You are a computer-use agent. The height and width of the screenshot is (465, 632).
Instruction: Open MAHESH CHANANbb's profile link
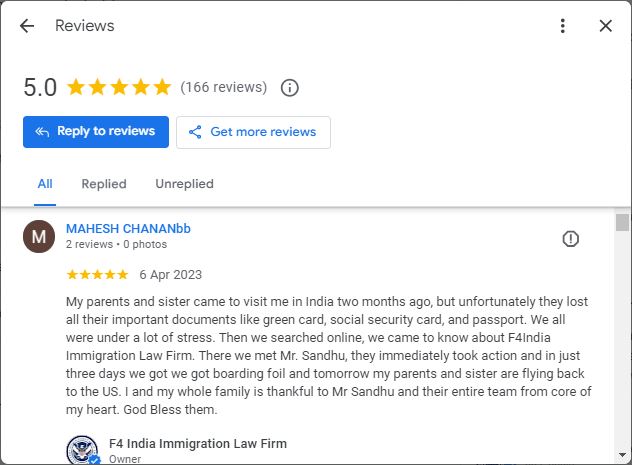[x=128, y=228]
